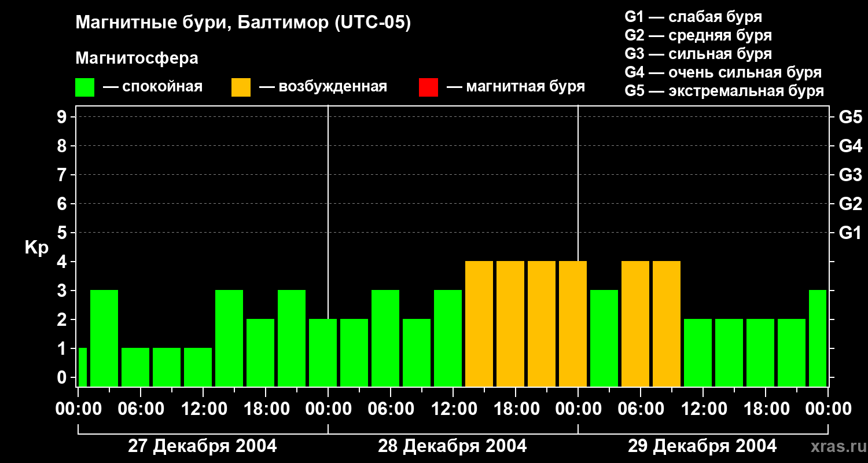Click the green 'спокойная' legend swatch
Image resolution: width=868 pixels, height=463 pixels.
click(x=84, y=87)
